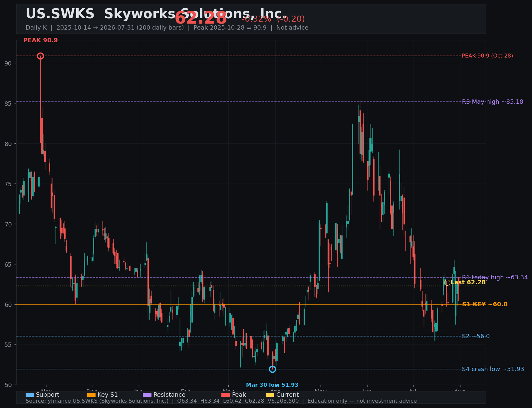Click the 80 y-axis tick label
532x408 pixels.
click(x=8, y=144)
